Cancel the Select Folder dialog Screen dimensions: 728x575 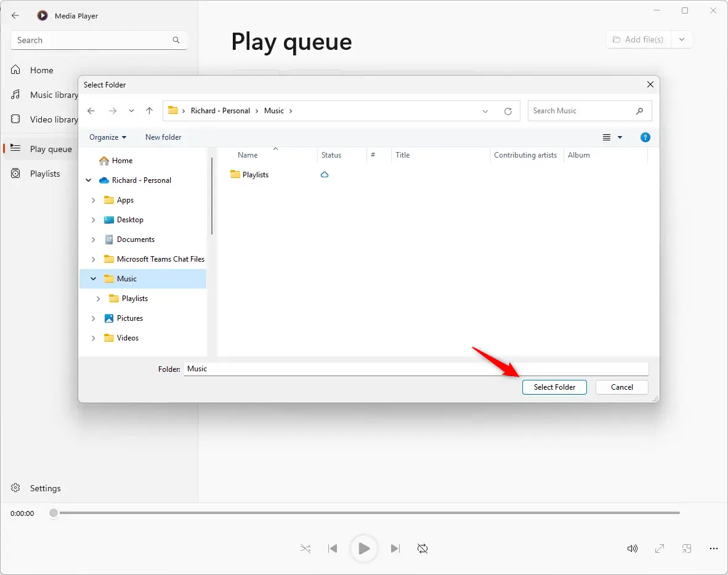pos(621,387)
